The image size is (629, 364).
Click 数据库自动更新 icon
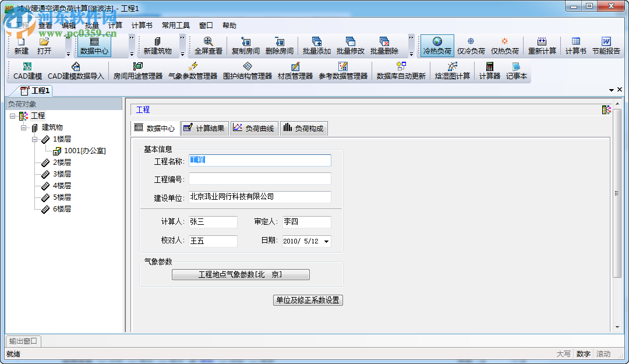click(401, 71)
